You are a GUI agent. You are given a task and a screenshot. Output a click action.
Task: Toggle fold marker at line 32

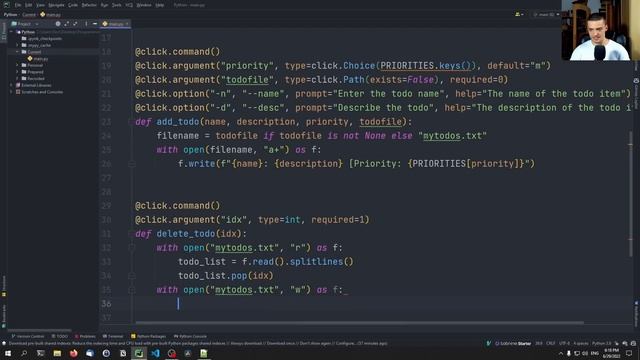coord(131,248)
